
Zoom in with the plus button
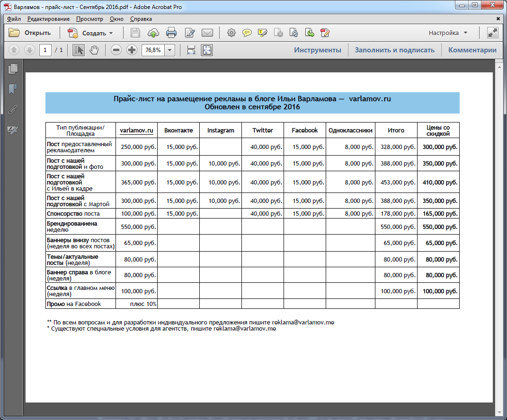click(132, 50)
